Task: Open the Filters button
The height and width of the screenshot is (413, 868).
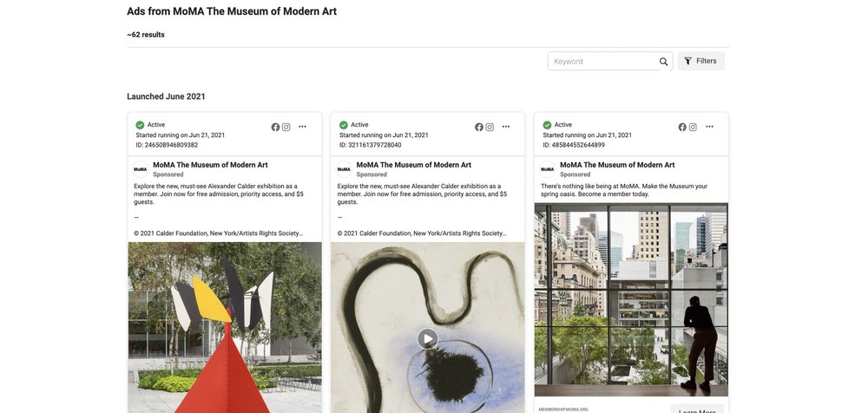Action: (x=700, y=61)
